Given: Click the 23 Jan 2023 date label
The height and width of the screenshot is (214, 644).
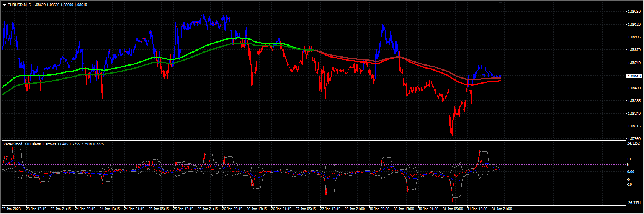Looking at the screenshot, I should coord(11,209).
